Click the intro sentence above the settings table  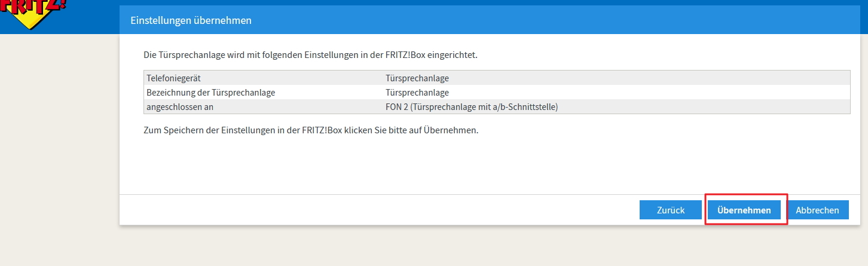(310, 55)
